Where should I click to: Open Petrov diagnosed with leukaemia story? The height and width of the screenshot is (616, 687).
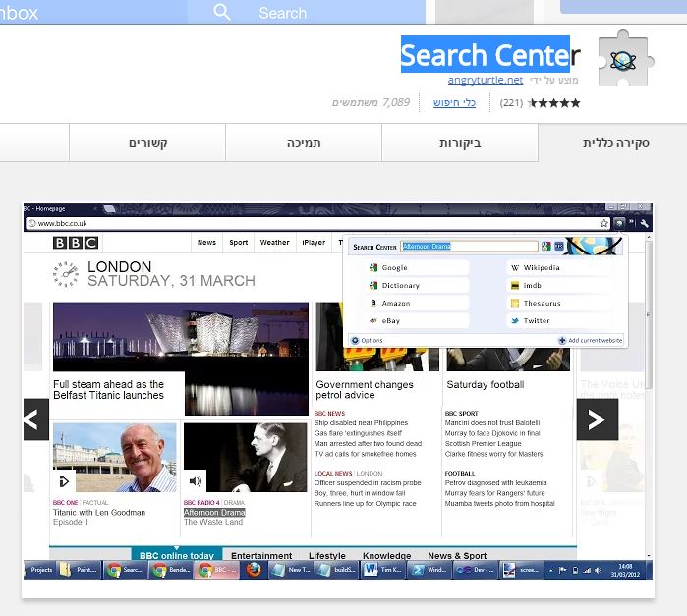tap(495, 482)
